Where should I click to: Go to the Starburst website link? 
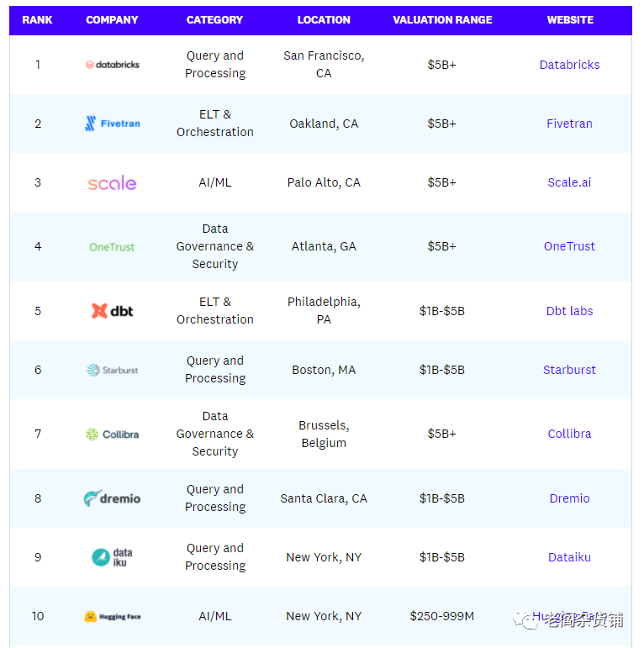tap(569, 370)
